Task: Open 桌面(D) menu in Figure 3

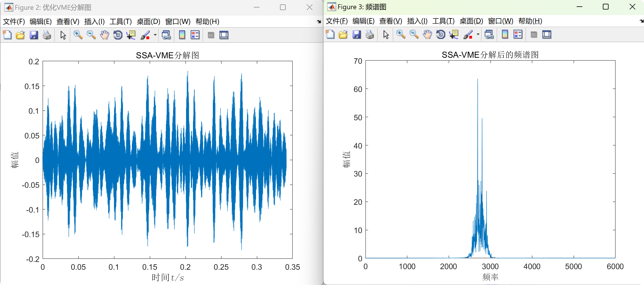Action: coord(471,21)
